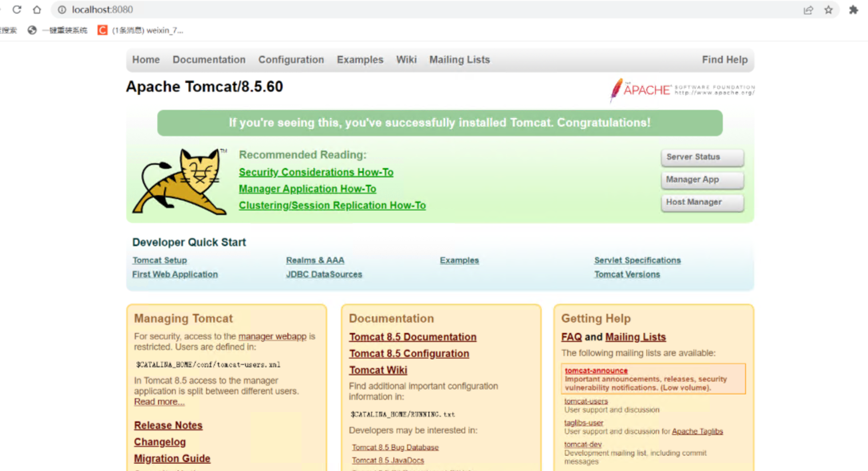Open the tomcat-announce mailing list link
The height and width of the screenshot is (471, 868).
(596, 371)
